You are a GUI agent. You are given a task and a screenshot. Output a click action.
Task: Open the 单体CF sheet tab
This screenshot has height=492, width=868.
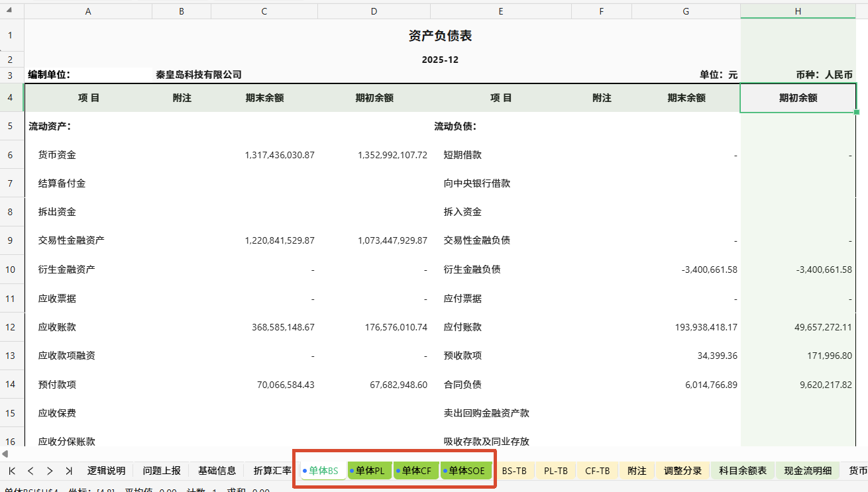coord(416,471)
